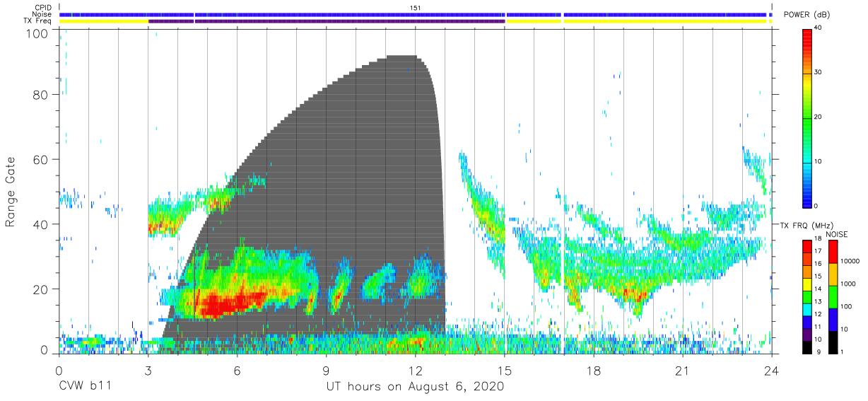
Task: Click the 'Range Gate' axis title
Action: (x=11, y=192)
